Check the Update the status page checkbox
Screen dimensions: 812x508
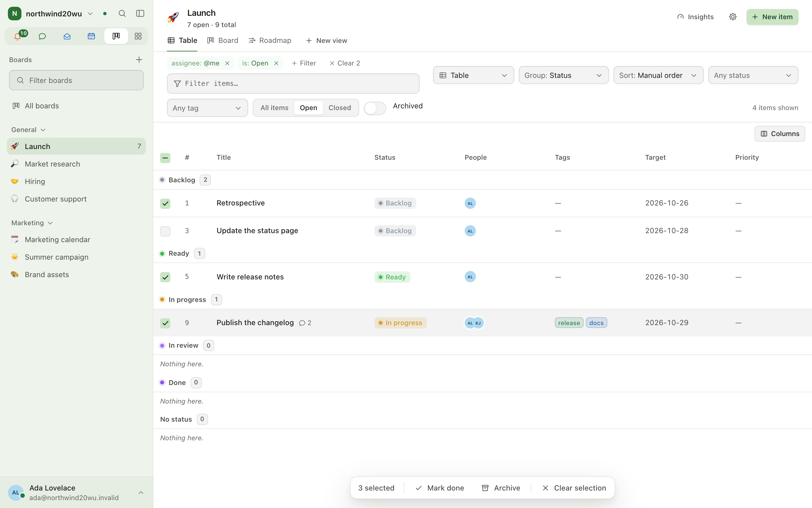(165, 231)
